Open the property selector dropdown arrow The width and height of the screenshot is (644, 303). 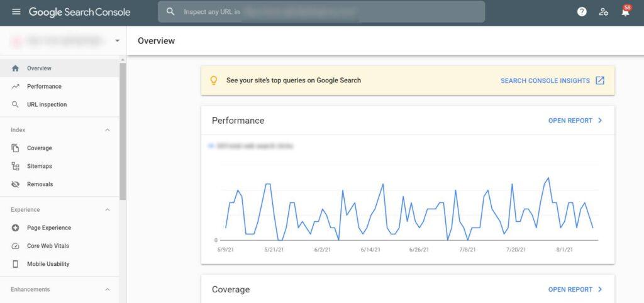[118, 41]
